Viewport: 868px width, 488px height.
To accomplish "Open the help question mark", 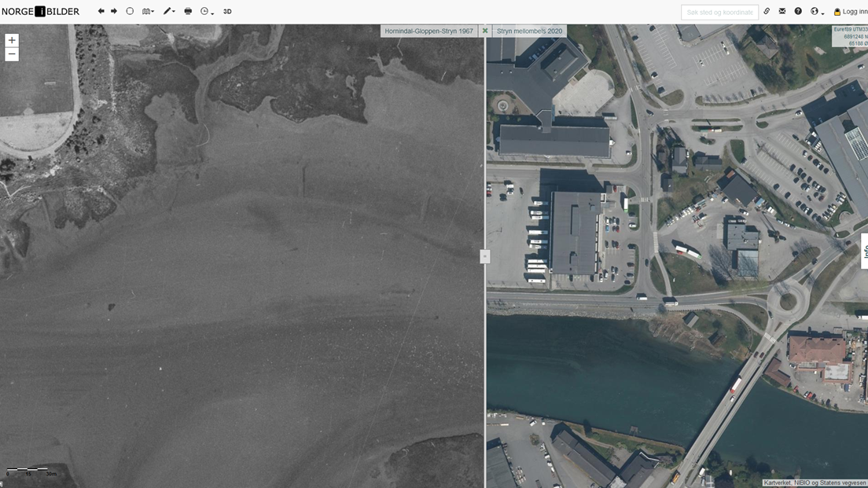I will [798, 11].
